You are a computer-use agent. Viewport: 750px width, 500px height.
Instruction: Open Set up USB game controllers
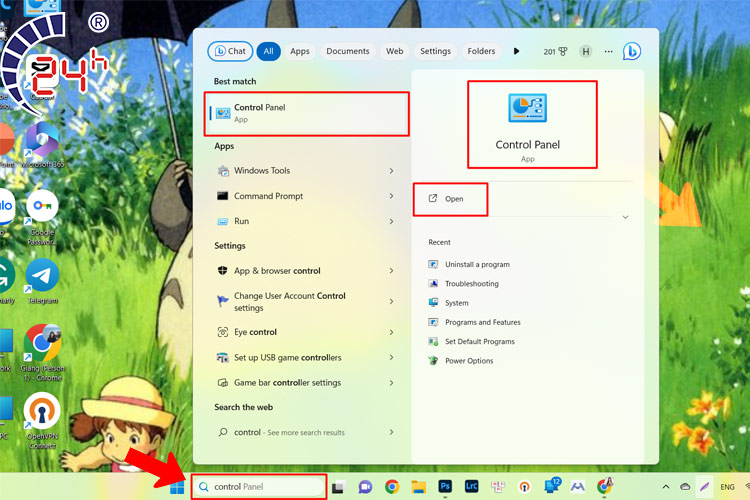tap(307, 357)
